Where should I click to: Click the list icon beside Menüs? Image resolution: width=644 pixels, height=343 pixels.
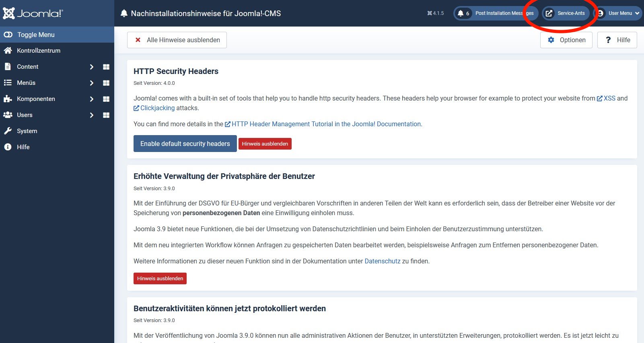(8, 83)
